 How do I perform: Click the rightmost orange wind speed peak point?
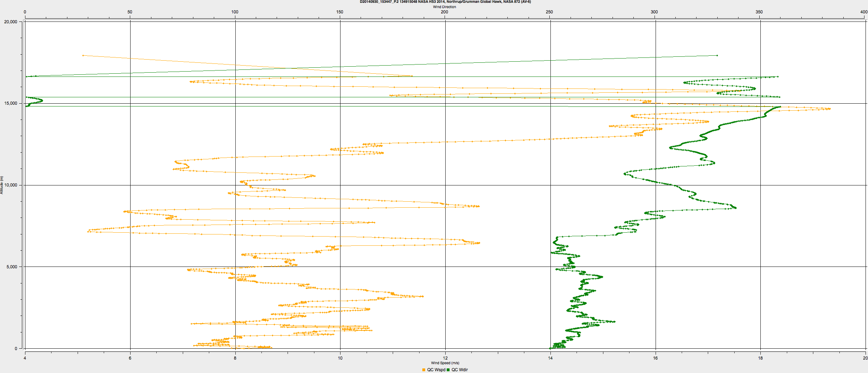pyautogui.click(x=830, y=109)
